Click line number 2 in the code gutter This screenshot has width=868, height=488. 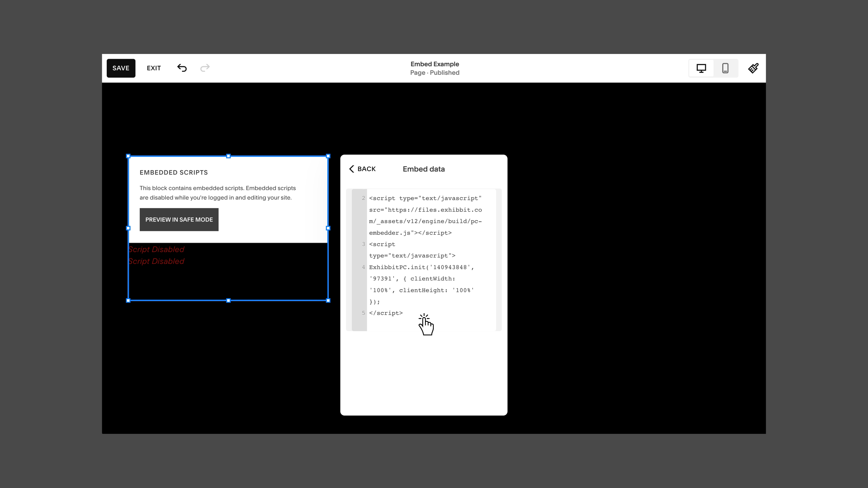[363, 198]
